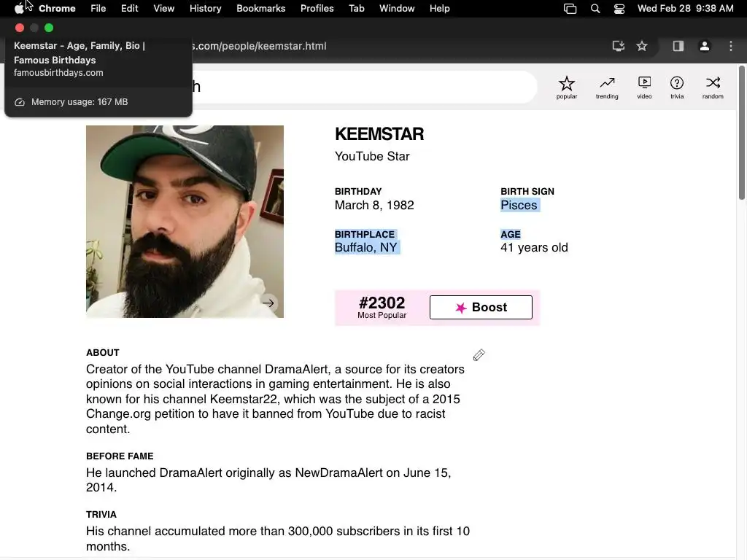The image size is (747, 560).
Task: Open the History menu
Action: [205, 9]
